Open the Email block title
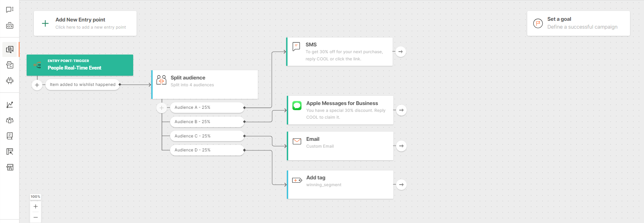The image size is (644, 223). 313,139
